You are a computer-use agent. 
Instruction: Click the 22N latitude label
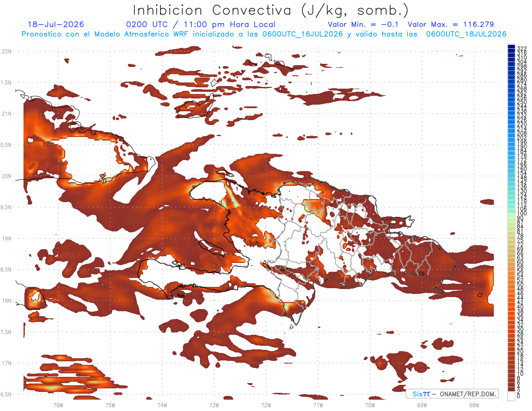click(7, 51)
